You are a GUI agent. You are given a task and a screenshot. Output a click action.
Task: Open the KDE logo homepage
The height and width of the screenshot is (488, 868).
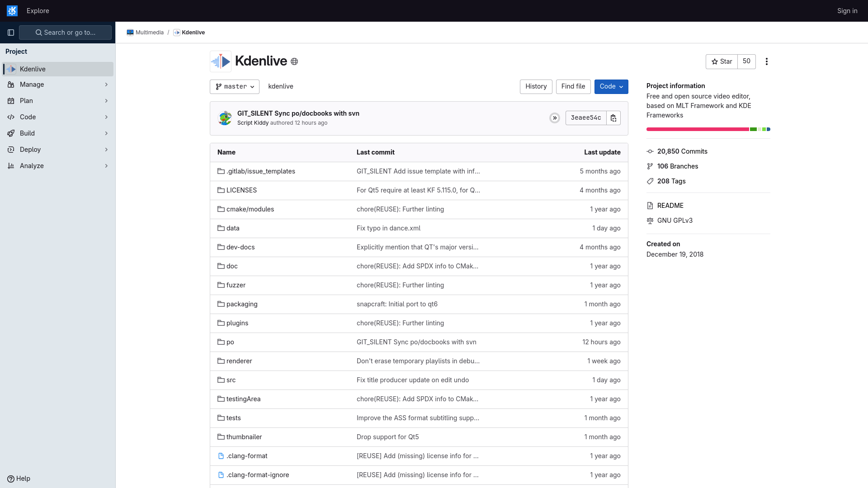click(12, 11)
